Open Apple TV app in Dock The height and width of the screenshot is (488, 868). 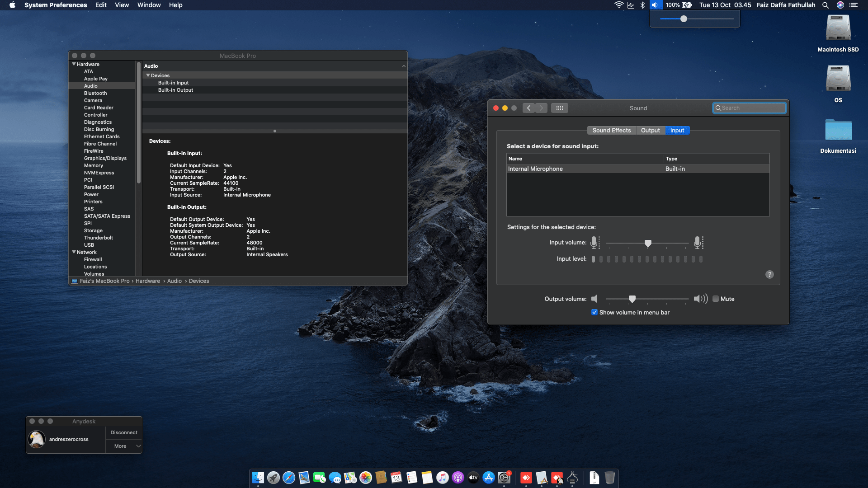coord(473,478)
